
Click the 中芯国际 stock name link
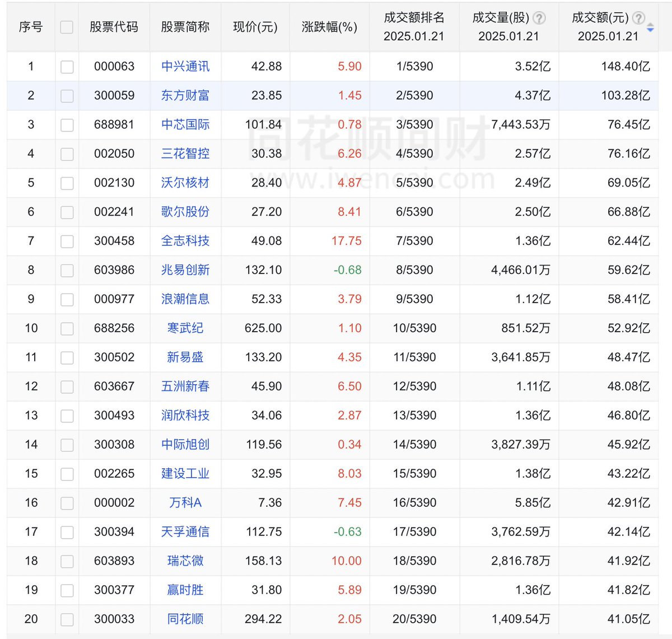[x=185, y=125]
